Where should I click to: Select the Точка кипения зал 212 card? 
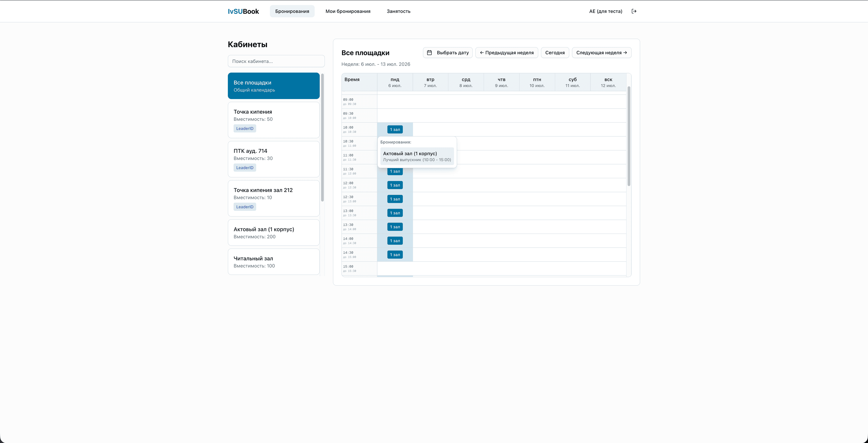[x=274, y=198]
